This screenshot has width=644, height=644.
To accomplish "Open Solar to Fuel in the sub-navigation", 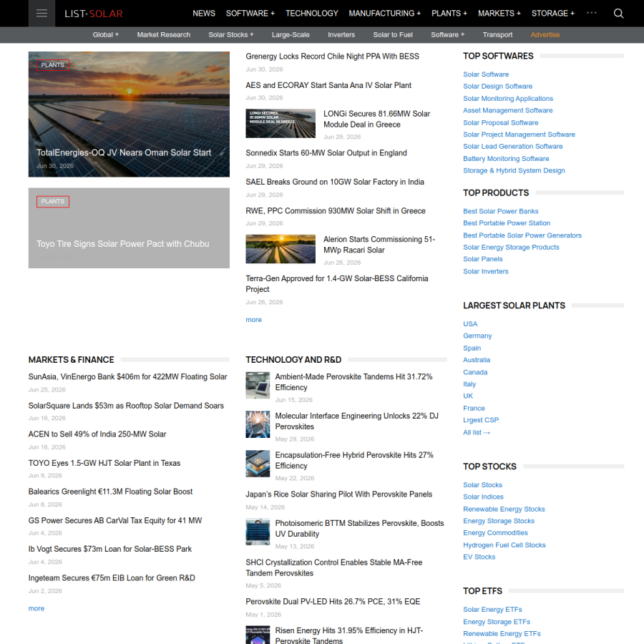I will (x=393, y=35).
